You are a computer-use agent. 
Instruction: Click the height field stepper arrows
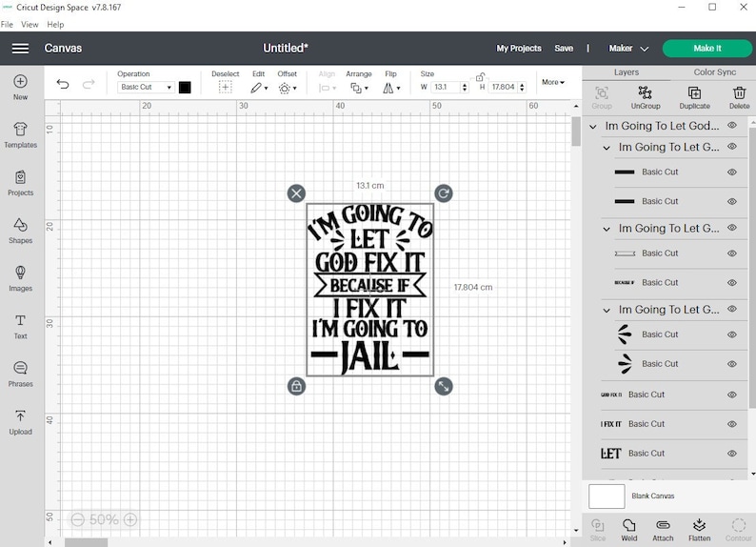click(522, 88)
